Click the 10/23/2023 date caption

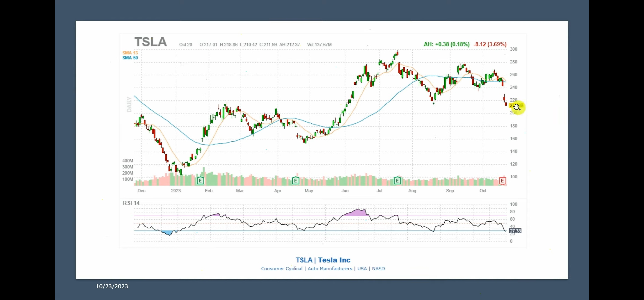click(x=112, y=286)
